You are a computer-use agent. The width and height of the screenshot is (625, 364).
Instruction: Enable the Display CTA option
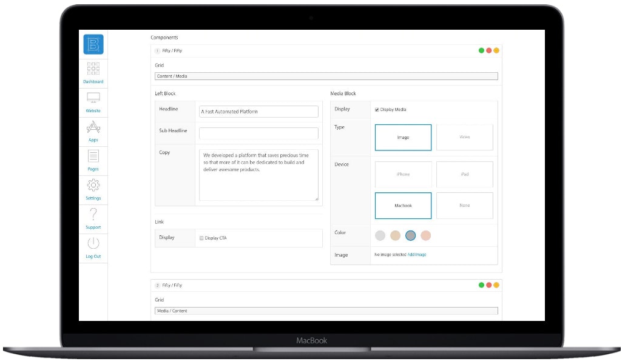coord(201,238)
